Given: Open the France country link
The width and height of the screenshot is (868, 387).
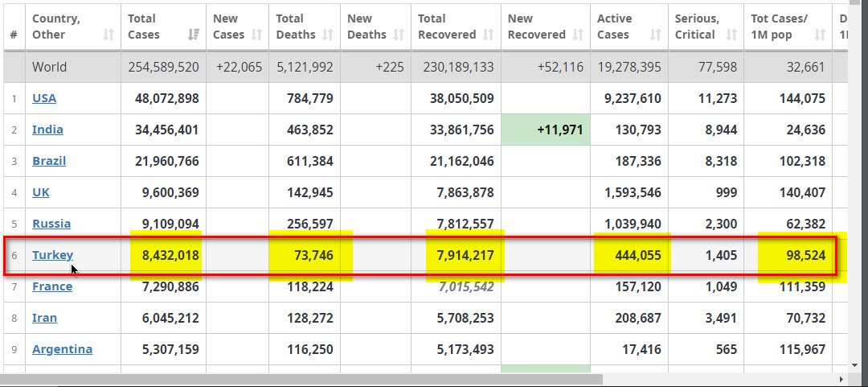Looking at the screenshot, I should [52, 286].
